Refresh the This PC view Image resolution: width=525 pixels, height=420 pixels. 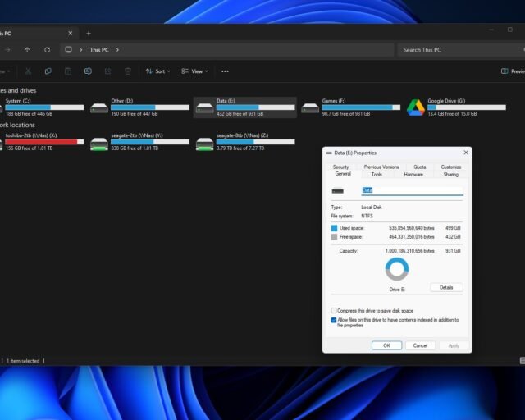pyautogui.click(x=48, y=50)
